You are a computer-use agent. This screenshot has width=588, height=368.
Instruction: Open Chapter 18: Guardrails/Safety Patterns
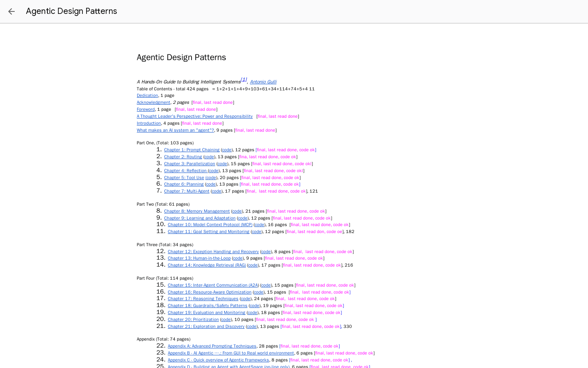click(207, 305)
